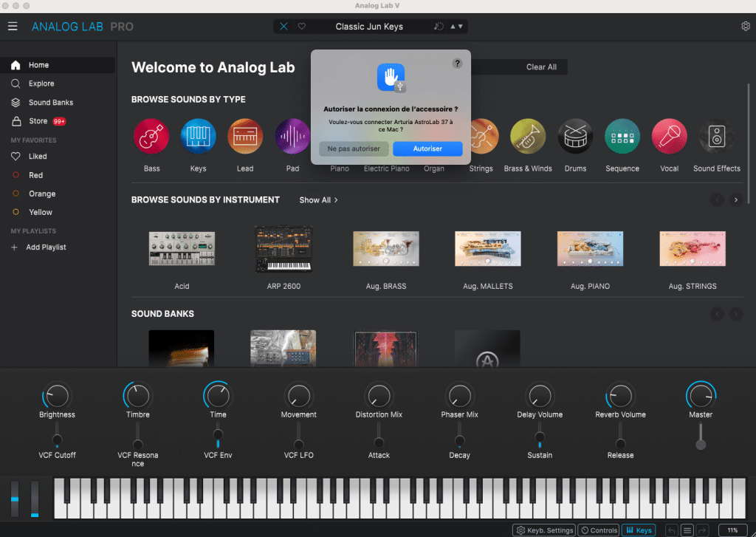The width and height of the screenshot is (756, 537).
Task: Toggle the Controls panel button
Action: pyautogui.click(x=598, y=530)
